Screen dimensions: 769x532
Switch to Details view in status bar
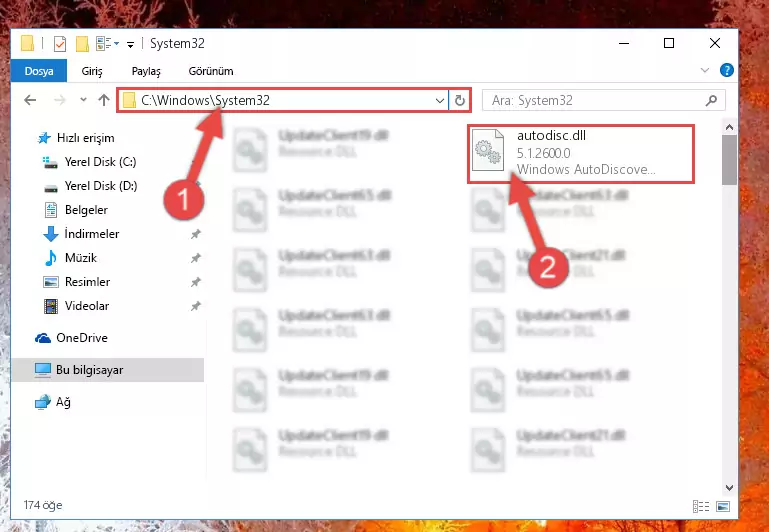pos(701,506)
